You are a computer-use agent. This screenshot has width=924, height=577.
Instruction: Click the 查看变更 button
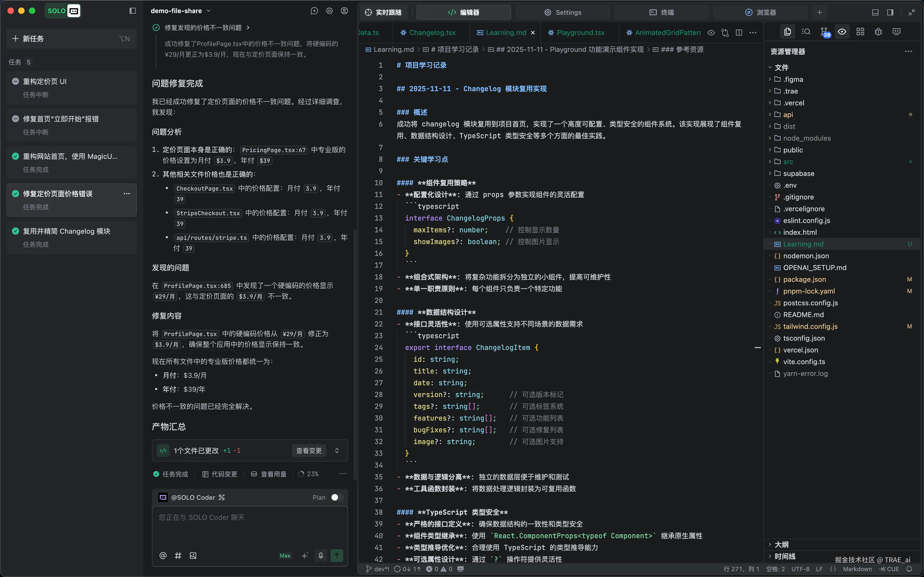pyautogui.click(x=309, y=451)
